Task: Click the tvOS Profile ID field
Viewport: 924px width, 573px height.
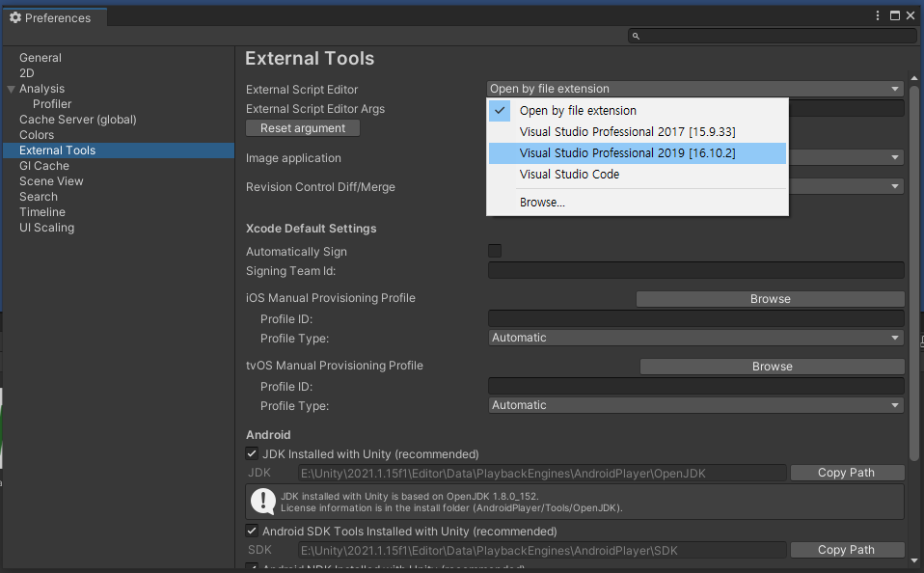Action: [696, 386]
